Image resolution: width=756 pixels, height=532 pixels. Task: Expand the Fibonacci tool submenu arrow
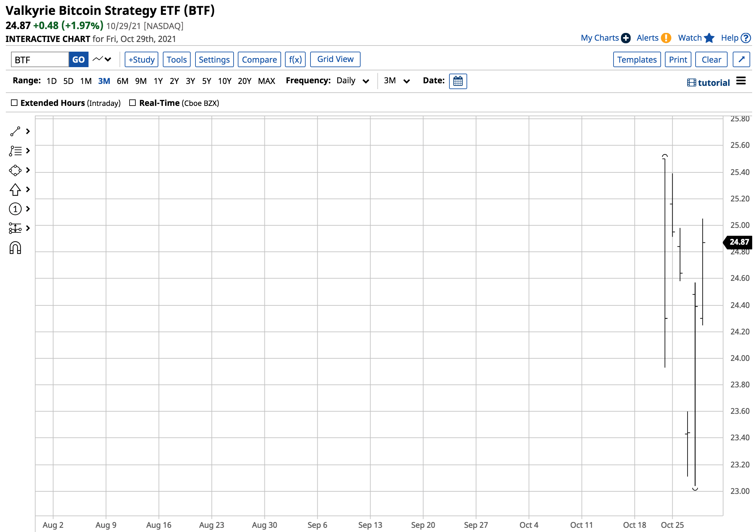coord(28,151)
